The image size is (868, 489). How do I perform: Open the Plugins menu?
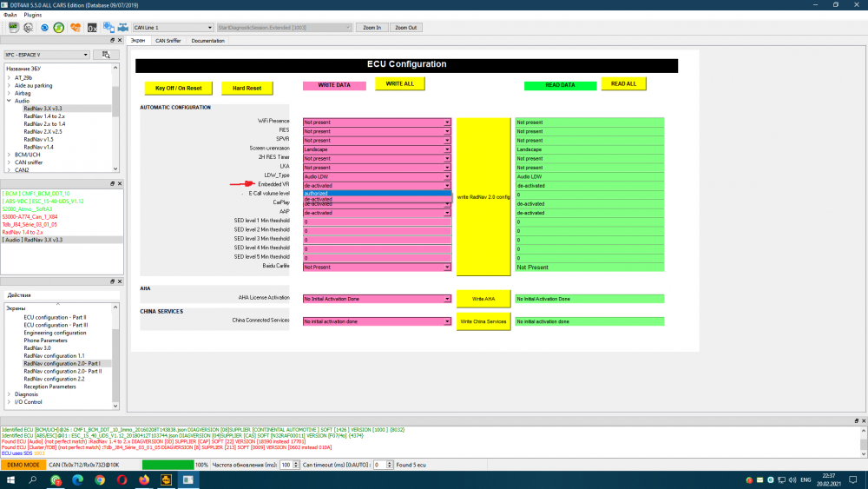(x=33, y=15)
